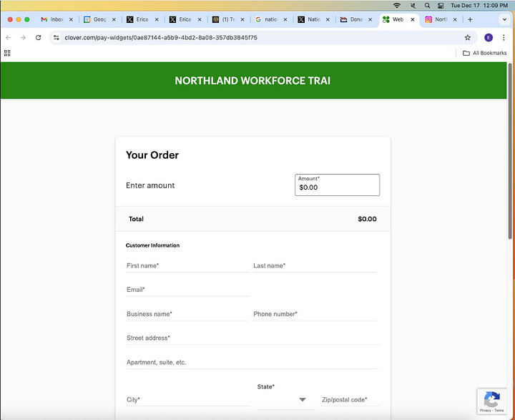
Task: Click the Business name field
Action: pos(187,314)
